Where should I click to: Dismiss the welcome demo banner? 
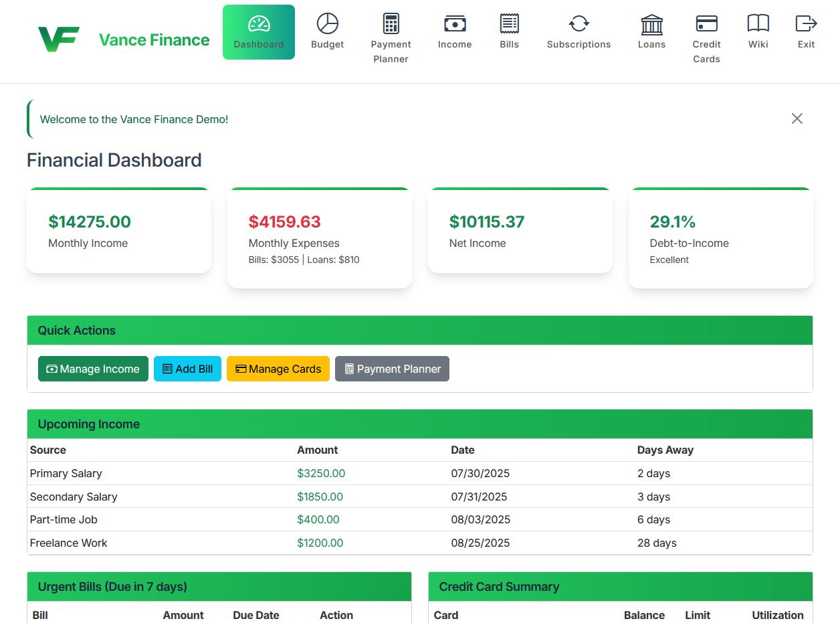point(797,118)
